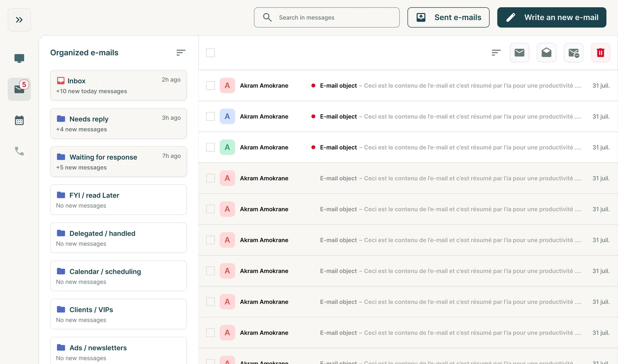Open the calendar sidebar icon
This screenshot has height=364, width=618.
pyautogui.click(x=19, y=120)
